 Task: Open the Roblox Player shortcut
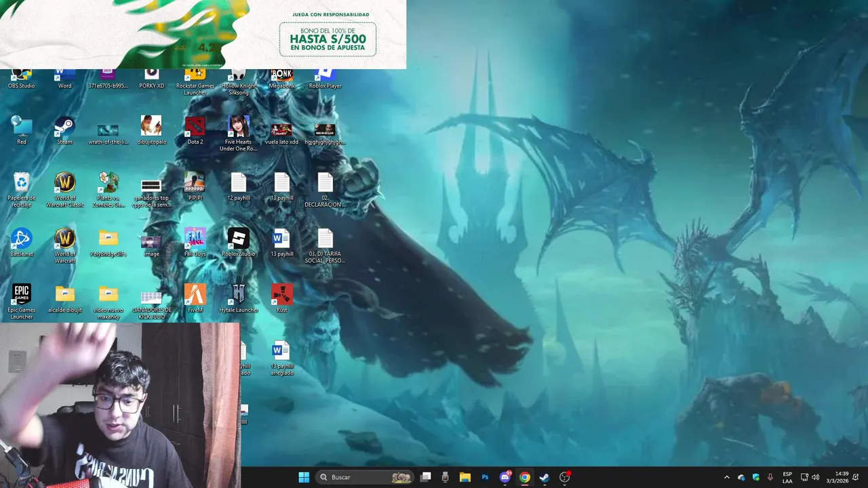[325, 79]
